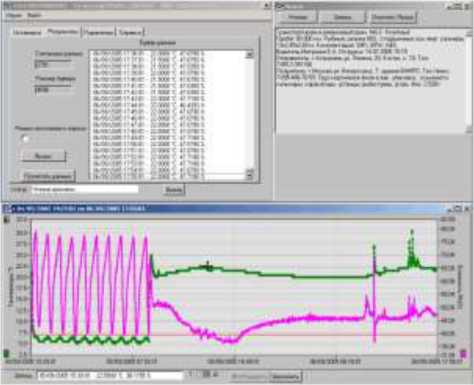474x385 pixels.
Task: Click the first button in the right window toolbar
Action: tap(297, 17)
